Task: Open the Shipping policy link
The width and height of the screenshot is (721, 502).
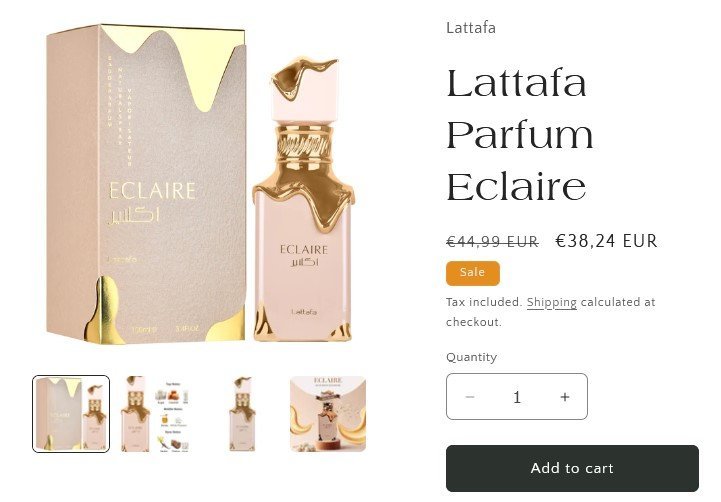Action: [551, 302]
